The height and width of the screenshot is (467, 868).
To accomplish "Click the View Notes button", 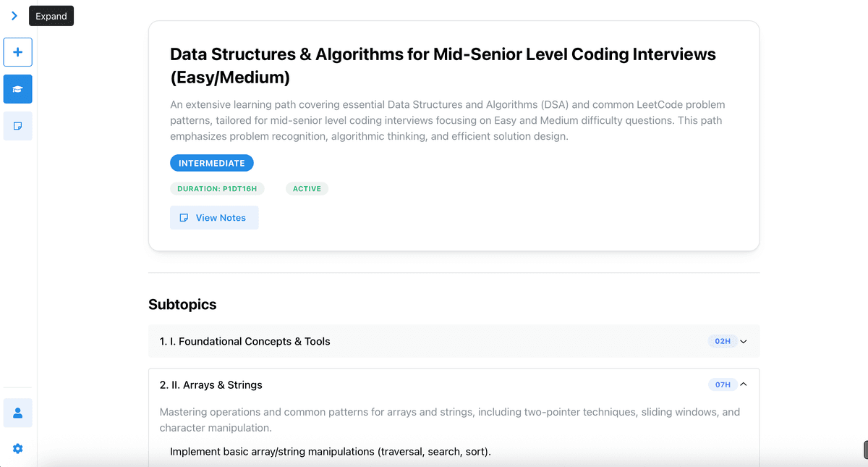I will [x=214, y=218].
